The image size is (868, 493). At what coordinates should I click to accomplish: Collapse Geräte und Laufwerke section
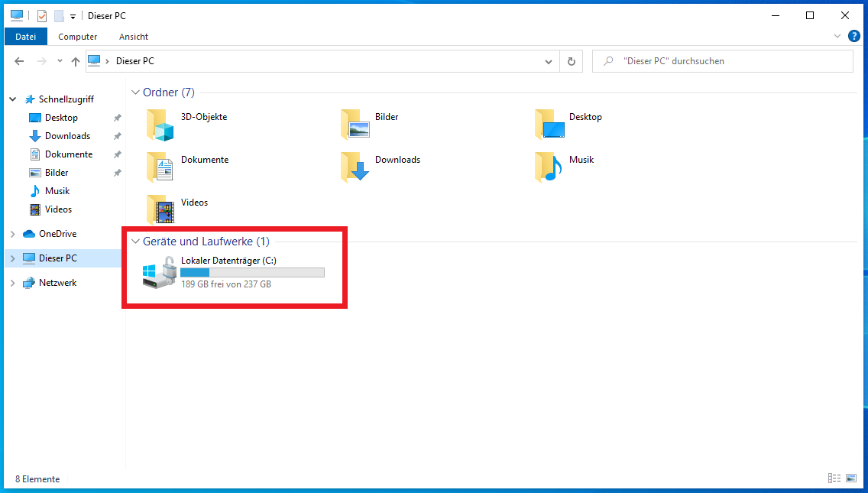coord(136,242)
